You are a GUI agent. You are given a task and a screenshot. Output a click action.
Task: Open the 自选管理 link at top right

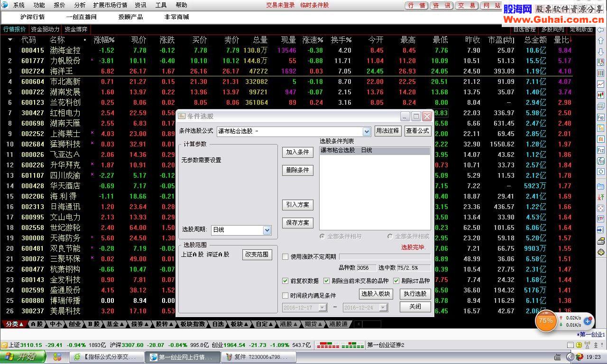[x=524, y=29]
